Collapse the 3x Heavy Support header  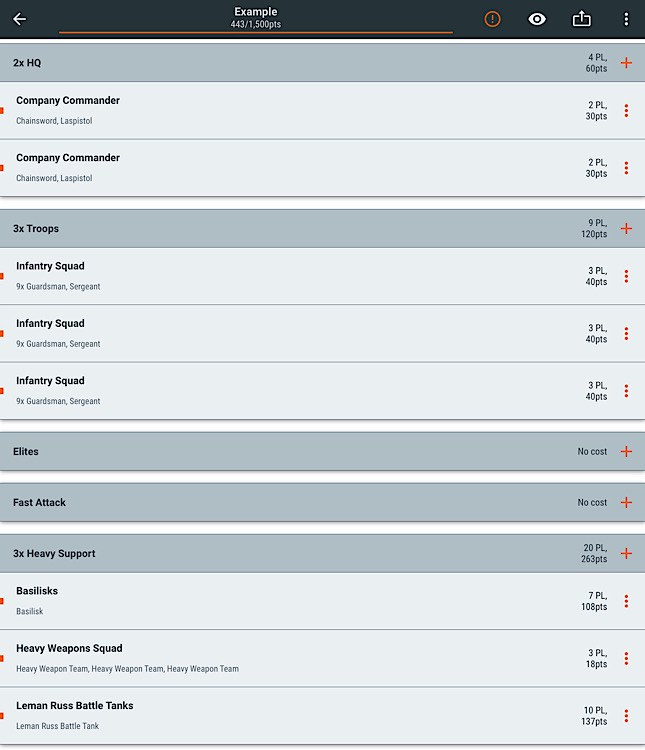322,553
